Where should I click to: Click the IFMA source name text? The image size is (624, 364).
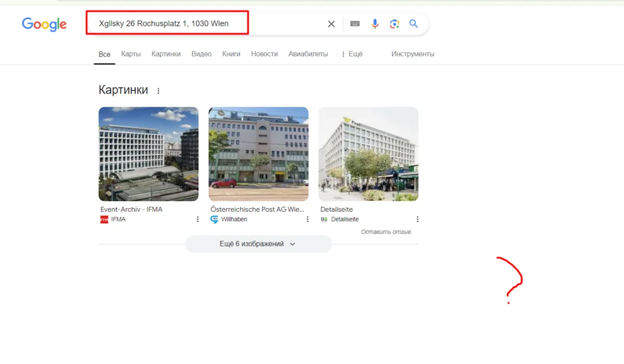(119, 219)
